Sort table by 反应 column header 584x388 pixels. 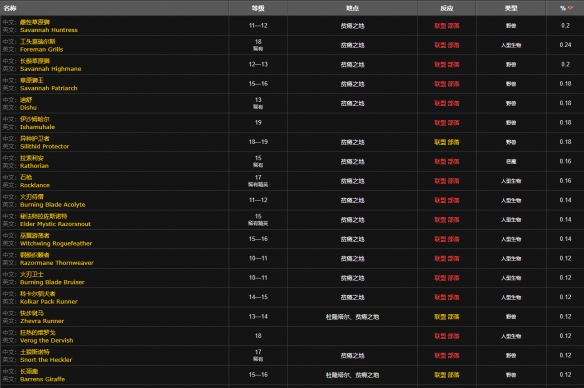[447, 8]
